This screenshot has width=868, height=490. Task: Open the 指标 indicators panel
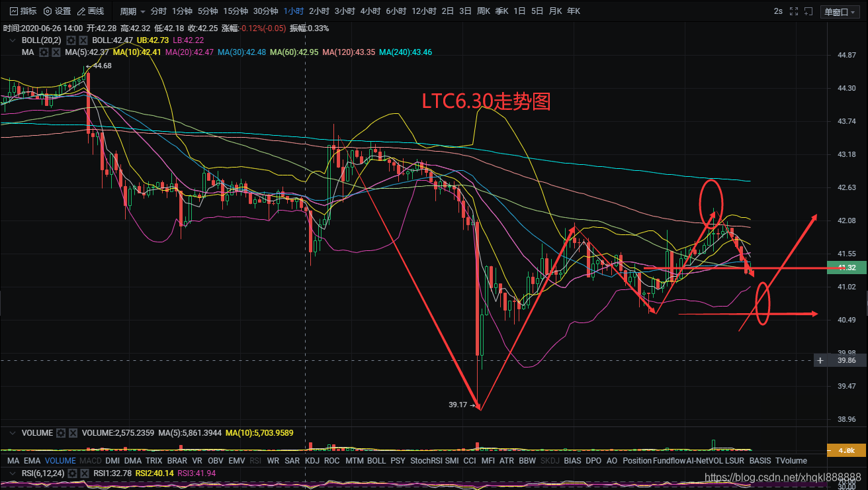(22, 11)
